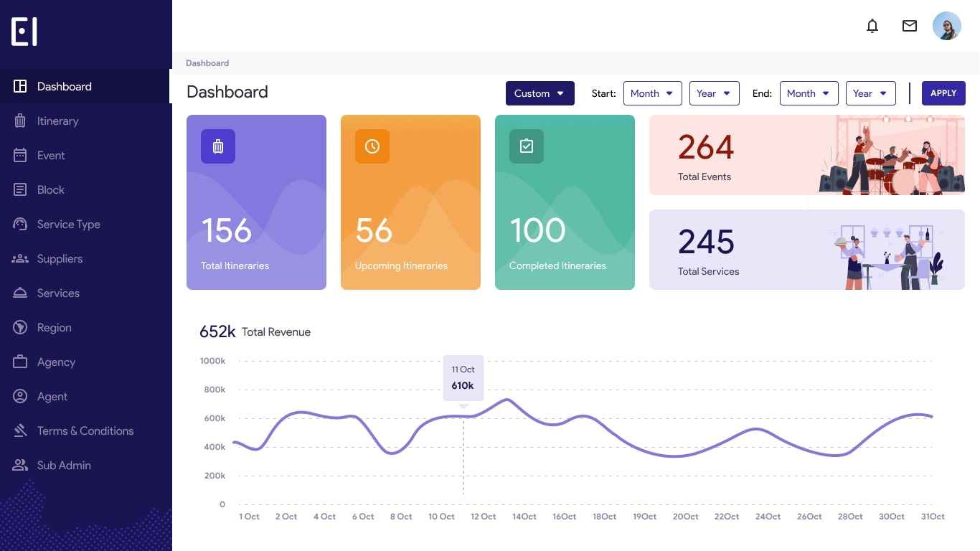Open the Region label in the sidebar
980x551 pixels.
pyautogui.click(x=55, y=327)
